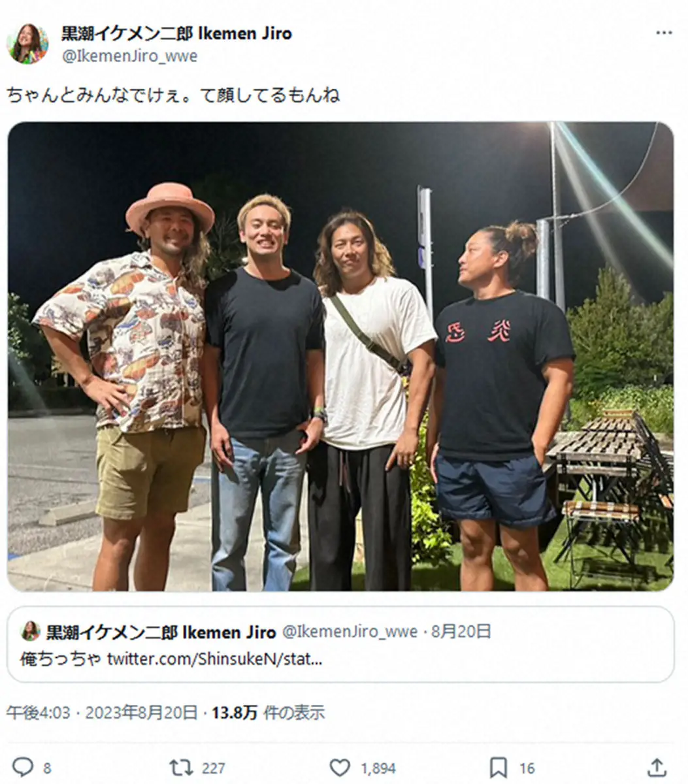The image size is (688, 784).
Task: Open the twitter.com/ShinsukeN/stat... link
Action: pos(215,659)
